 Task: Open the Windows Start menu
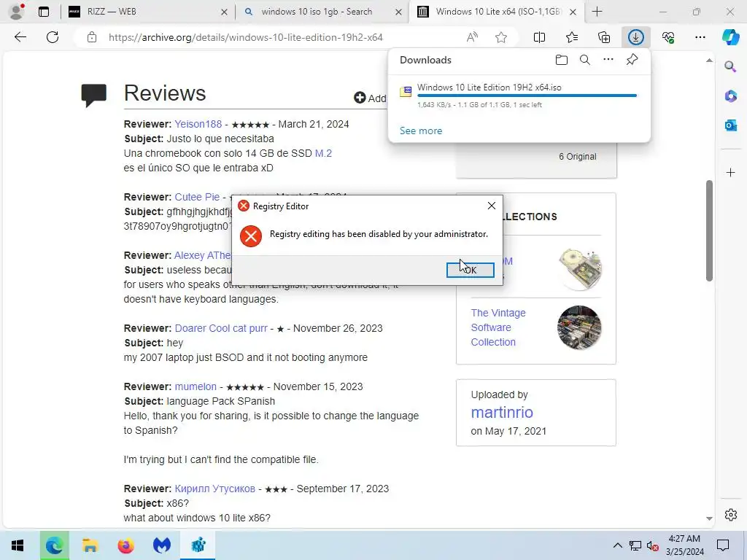coord(18,545)
